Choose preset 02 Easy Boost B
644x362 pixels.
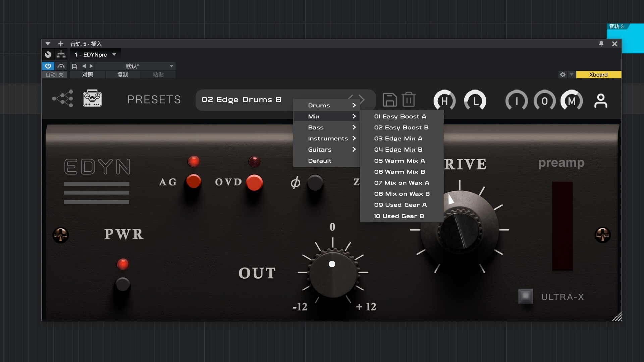pyautogui.click(x=401, y=127)
